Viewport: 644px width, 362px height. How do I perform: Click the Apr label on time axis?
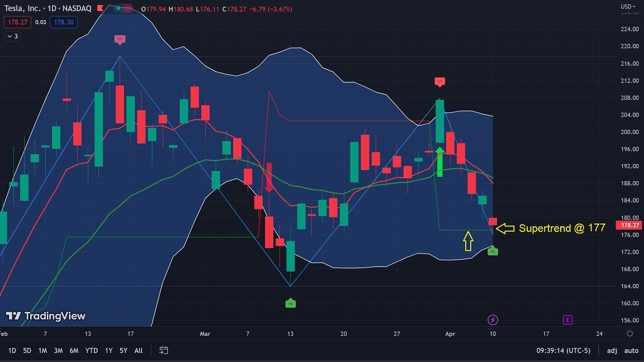pyautogui.click(x=450, y=334)
